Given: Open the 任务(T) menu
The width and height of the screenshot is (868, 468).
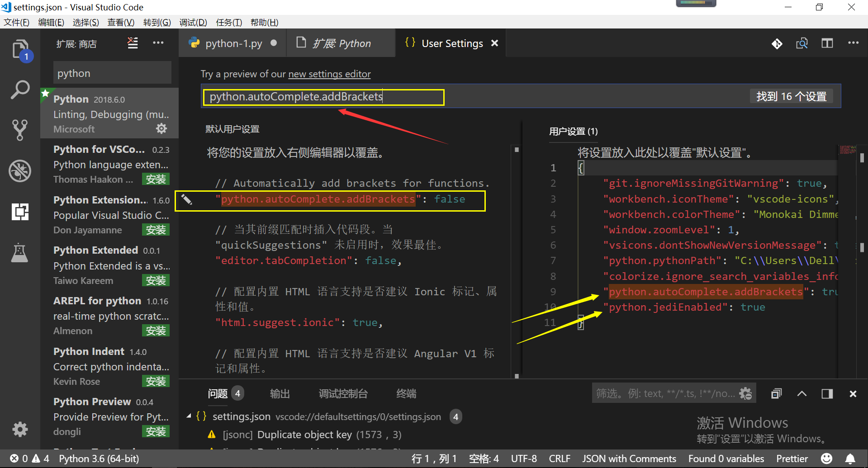Looking at the screenshot, I should 229,22.
